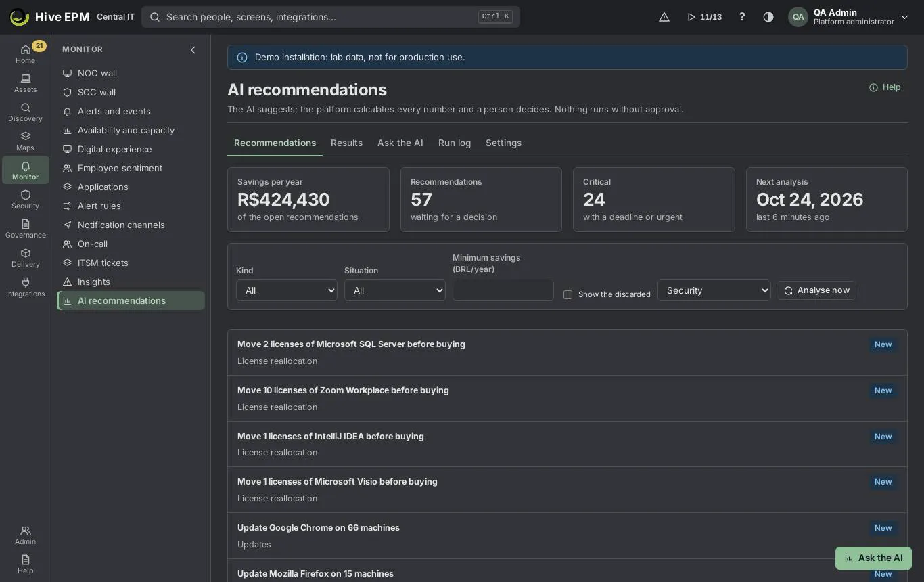Open the Microsoft SQL Server license recommendation
Viewport: 924px width, 582px height.
568,353
